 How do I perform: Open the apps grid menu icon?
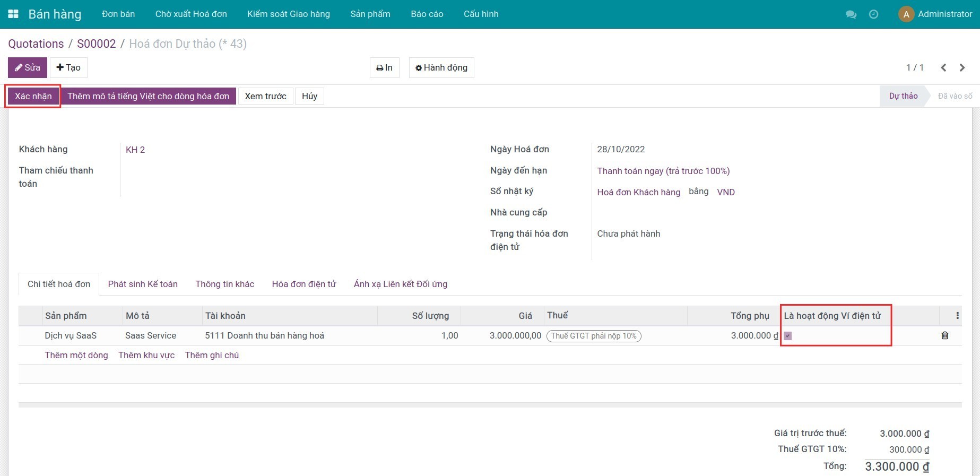tap(13, 14)
